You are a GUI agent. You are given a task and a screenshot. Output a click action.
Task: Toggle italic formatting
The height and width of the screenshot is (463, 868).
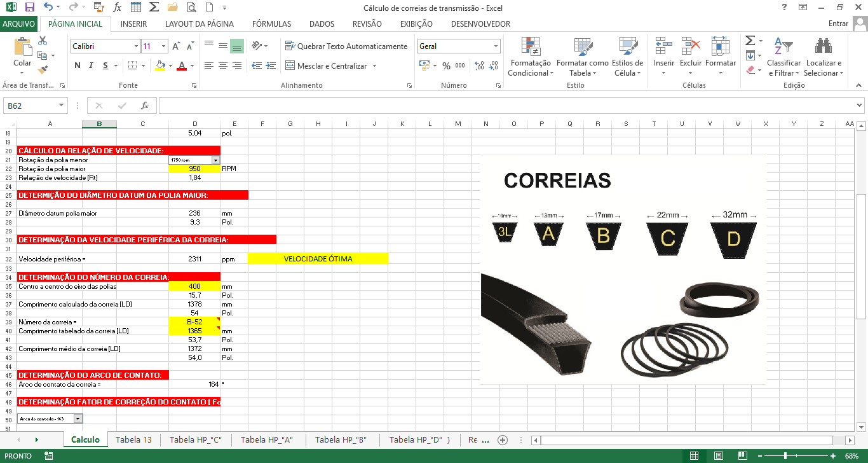point(92,66)
